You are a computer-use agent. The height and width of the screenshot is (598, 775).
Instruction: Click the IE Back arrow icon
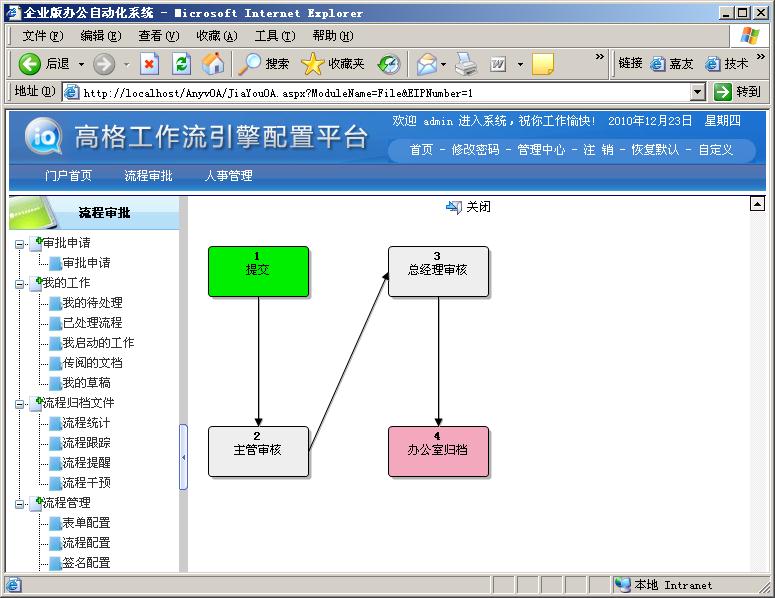click(x=30, y=64)
